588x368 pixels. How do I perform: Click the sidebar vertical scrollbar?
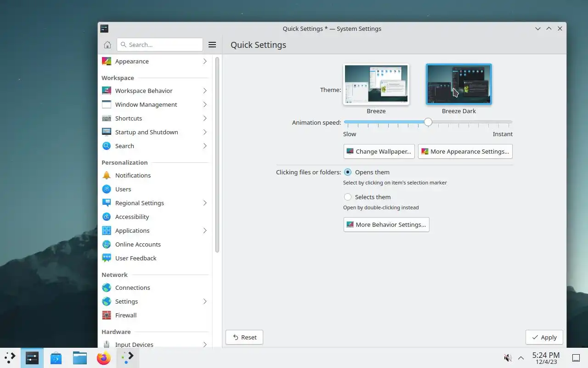pos(217,154)
